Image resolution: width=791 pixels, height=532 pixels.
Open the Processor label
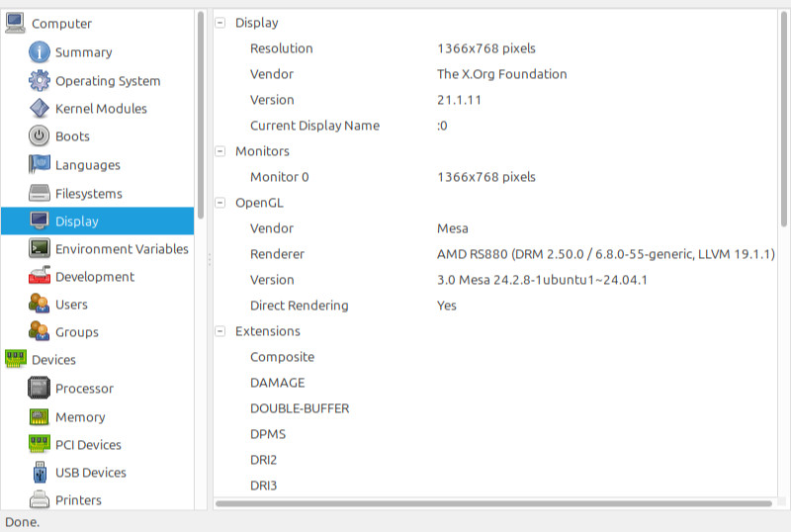click(x=85, y=389)
